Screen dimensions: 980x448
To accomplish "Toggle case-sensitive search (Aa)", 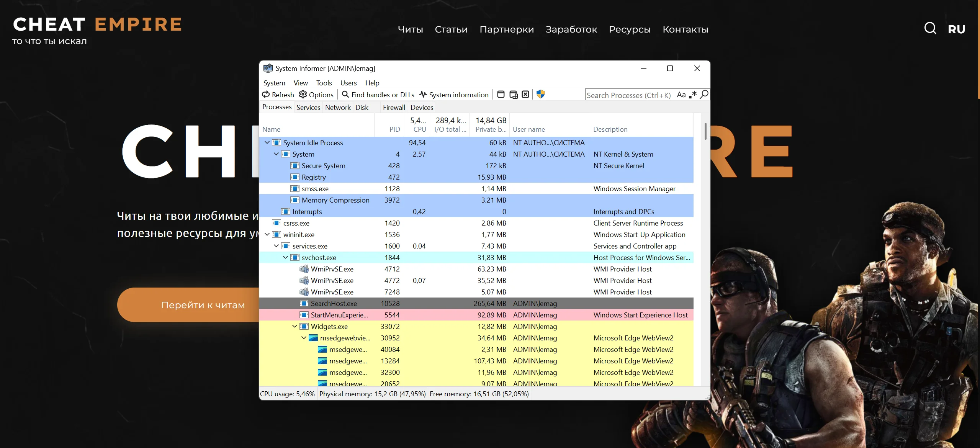I will tap(681, 95).
